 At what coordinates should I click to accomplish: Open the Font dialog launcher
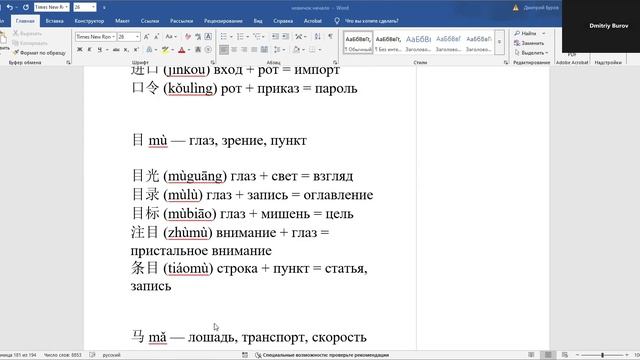(x=212, y=62)
